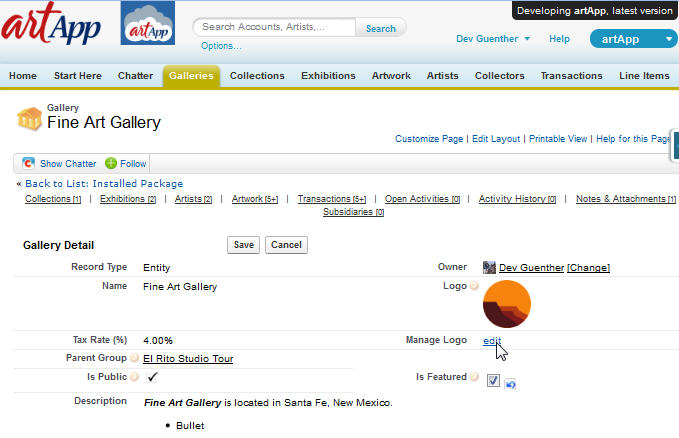Switch to the Collections tab
Screen dimensions: 679x438
257,76
